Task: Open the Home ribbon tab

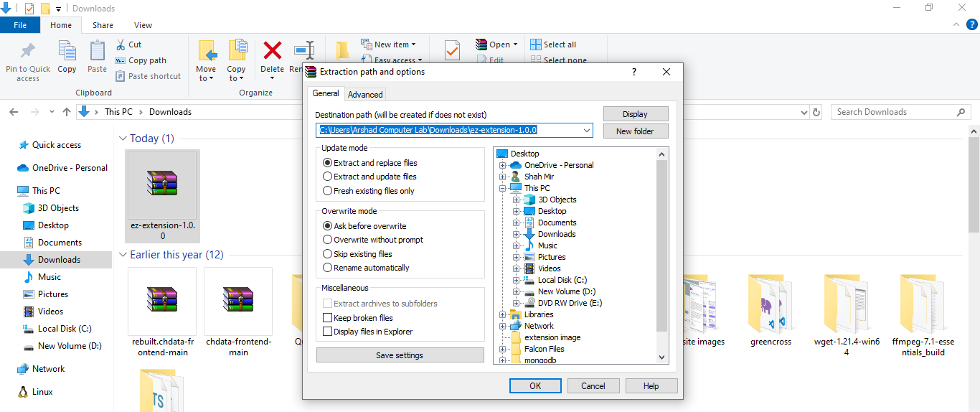Action: click(x=61, y=25)
